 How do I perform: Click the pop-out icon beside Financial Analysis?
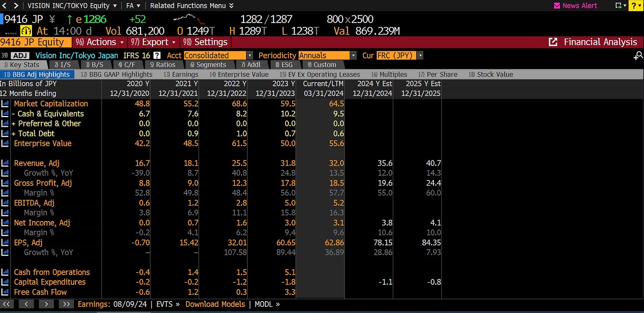click(x=553, y=42)
